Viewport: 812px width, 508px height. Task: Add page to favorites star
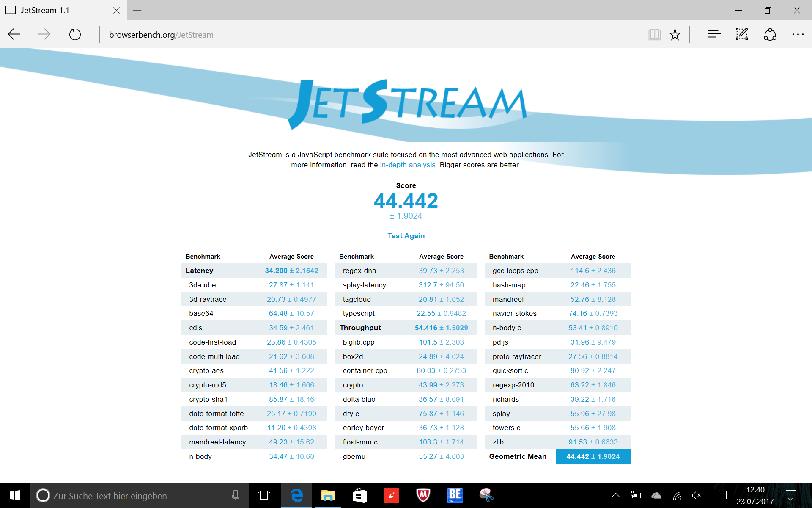(675, 34)
